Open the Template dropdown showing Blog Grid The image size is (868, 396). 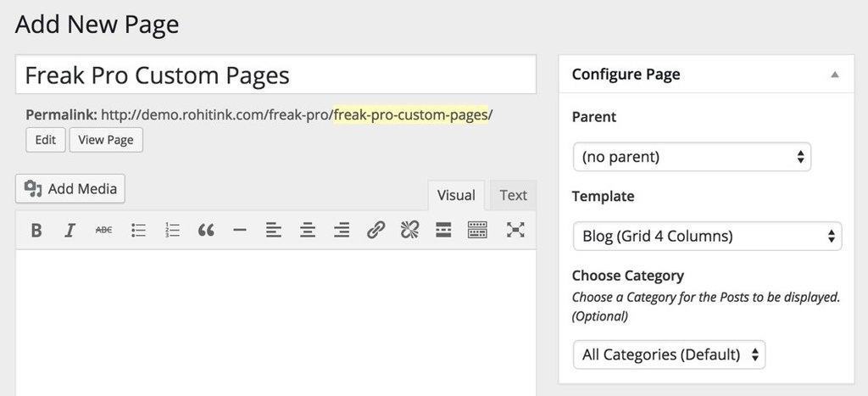pyautogui.click(x=708, y=237)
